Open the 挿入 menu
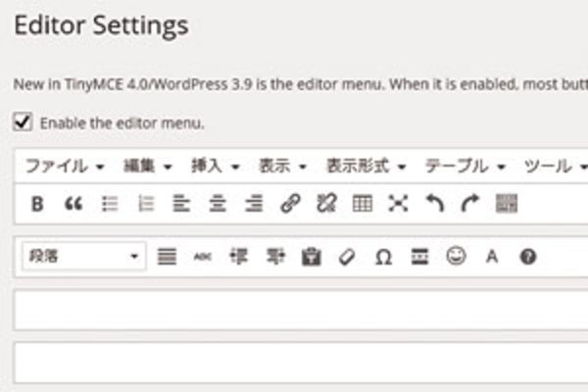Image resolution: width=588 pixels, height=392 pixels. tap(216, 167)
